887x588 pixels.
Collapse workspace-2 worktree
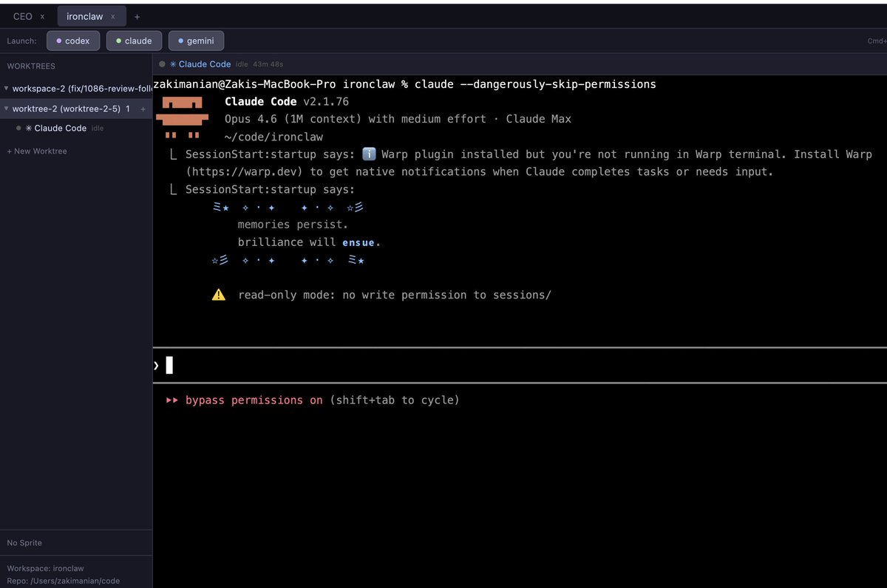click(x=7, y=89)
